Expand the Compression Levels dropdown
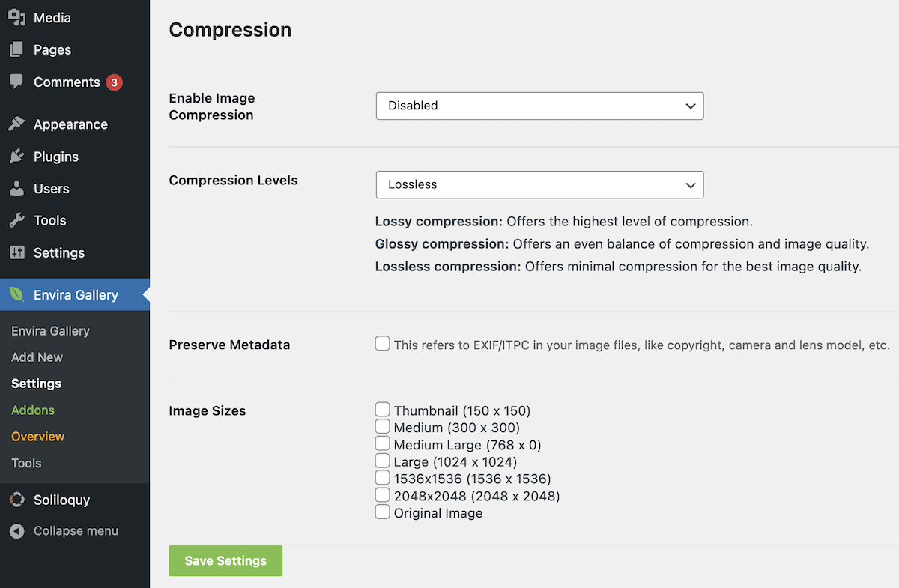Screen dimensions: 899x588 [539, 184]
